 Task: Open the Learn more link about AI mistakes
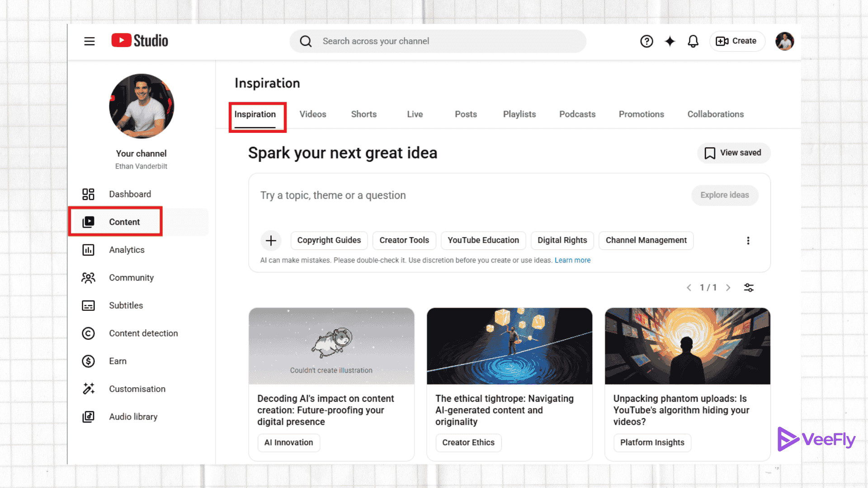572,260
